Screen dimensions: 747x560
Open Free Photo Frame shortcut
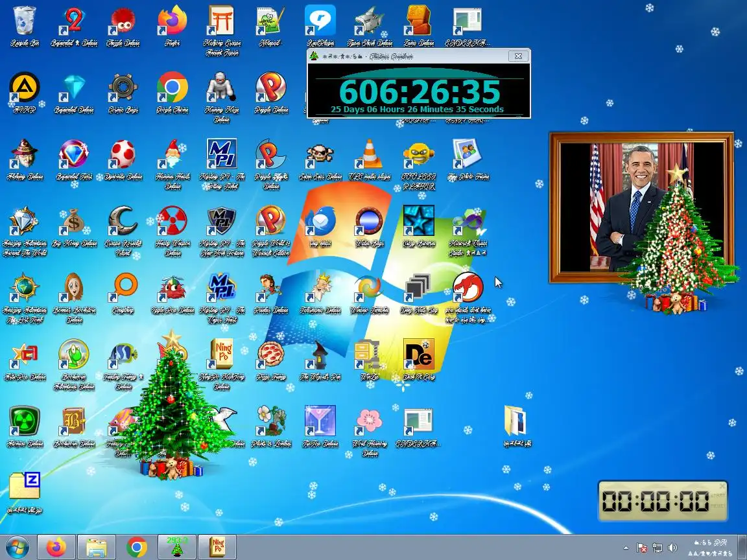coord(468,159)
